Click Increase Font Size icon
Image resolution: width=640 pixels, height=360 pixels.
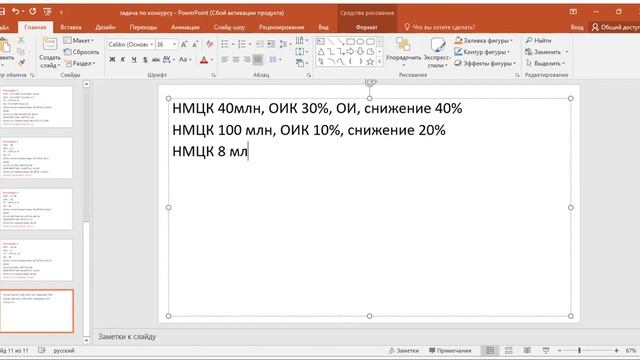click(184, 44)
